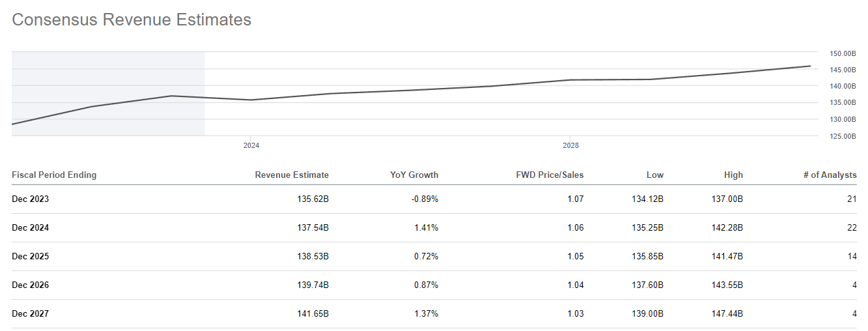
Task: Sort by Fiscal Period Ending column header
Action: coord(54,175)
